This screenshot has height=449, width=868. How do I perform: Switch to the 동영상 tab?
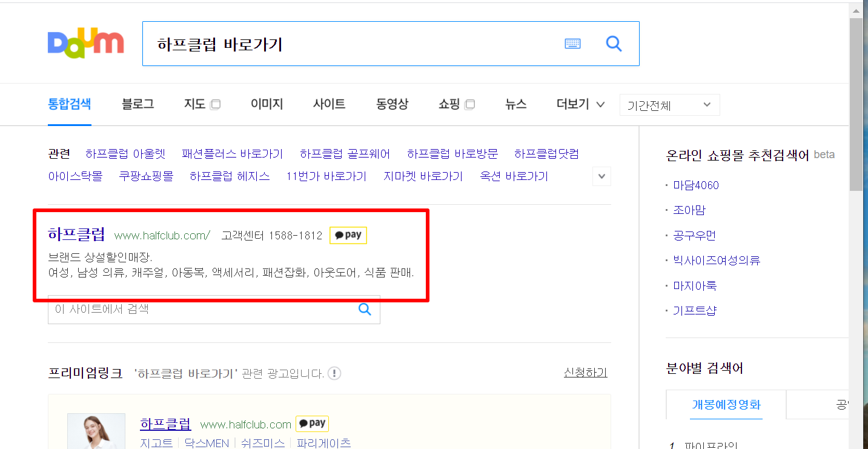tap(393, 104)
